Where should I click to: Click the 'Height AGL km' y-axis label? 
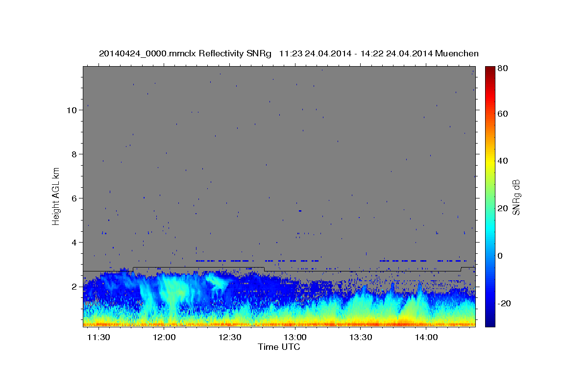coord(56,196)
